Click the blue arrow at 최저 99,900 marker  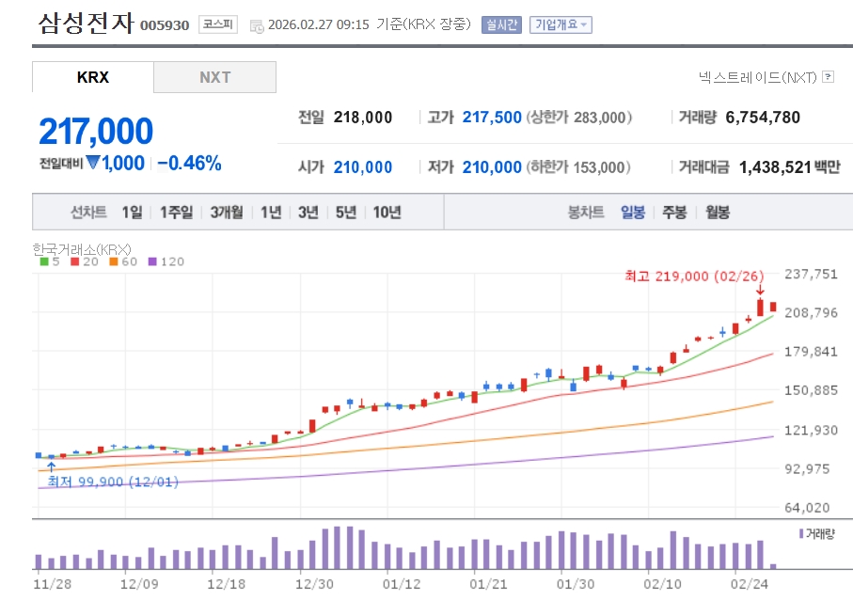(51, 466)
